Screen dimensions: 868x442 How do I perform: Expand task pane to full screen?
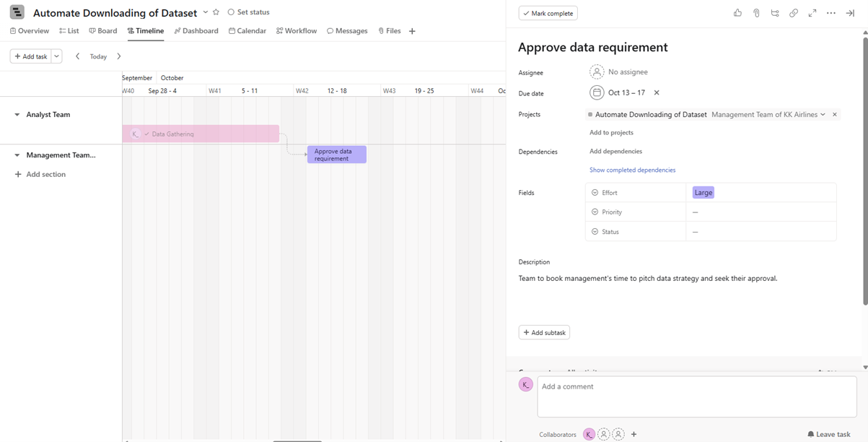tap(812, 13)
